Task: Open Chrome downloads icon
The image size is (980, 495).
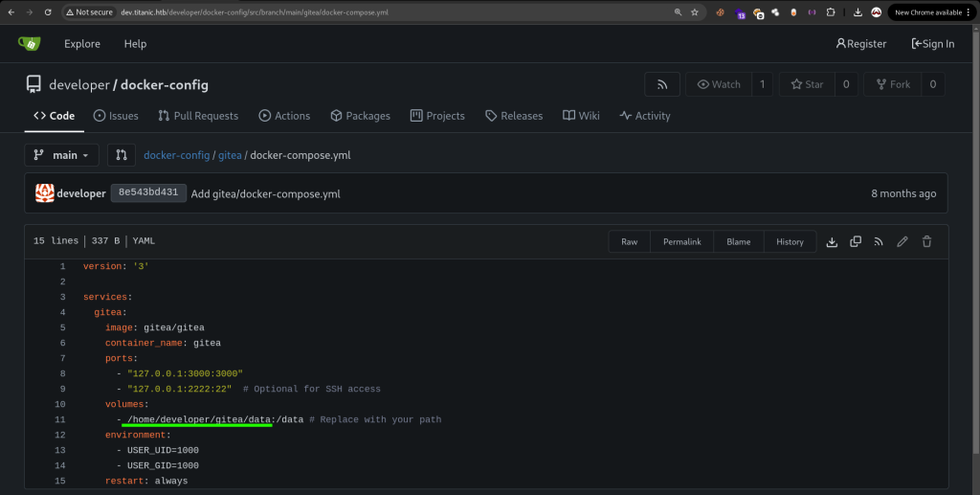Action: [857, 11]
